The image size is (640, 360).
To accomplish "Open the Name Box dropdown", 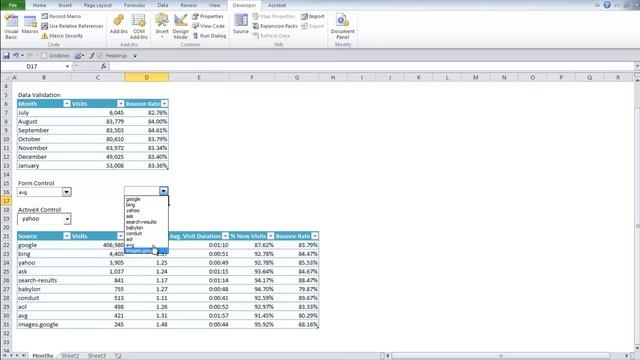I will point(67,66).
